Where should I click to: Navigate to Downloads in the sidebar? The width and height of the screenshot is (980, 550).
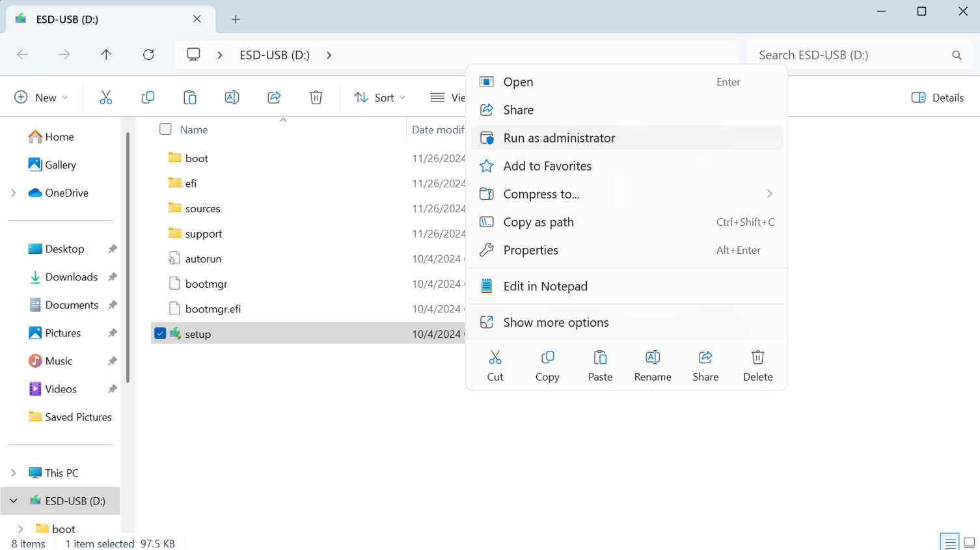(x=71, y=277)
